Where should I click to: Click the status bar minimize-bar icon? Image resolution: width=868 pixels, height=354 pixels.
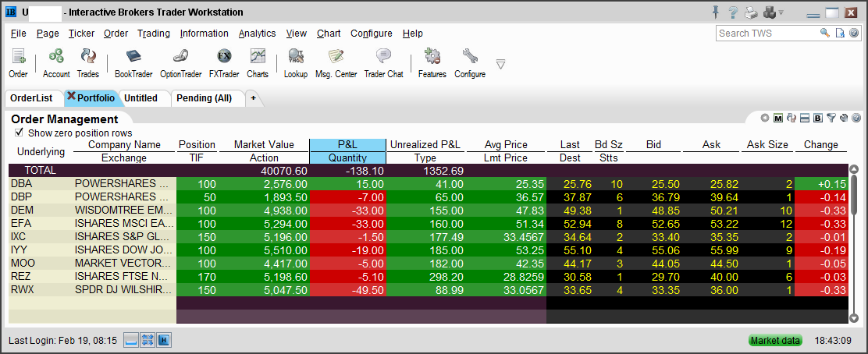tap(130, 340)
